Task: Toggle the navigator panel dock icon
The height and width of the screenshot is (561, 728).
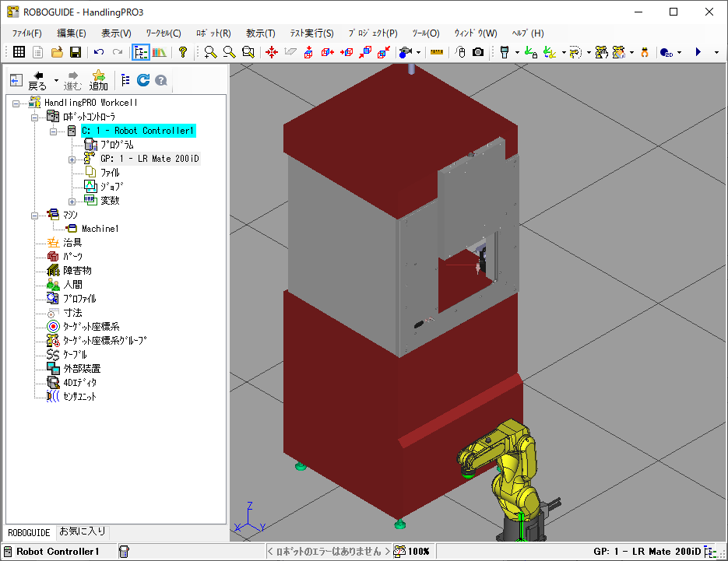Action: 16,80
